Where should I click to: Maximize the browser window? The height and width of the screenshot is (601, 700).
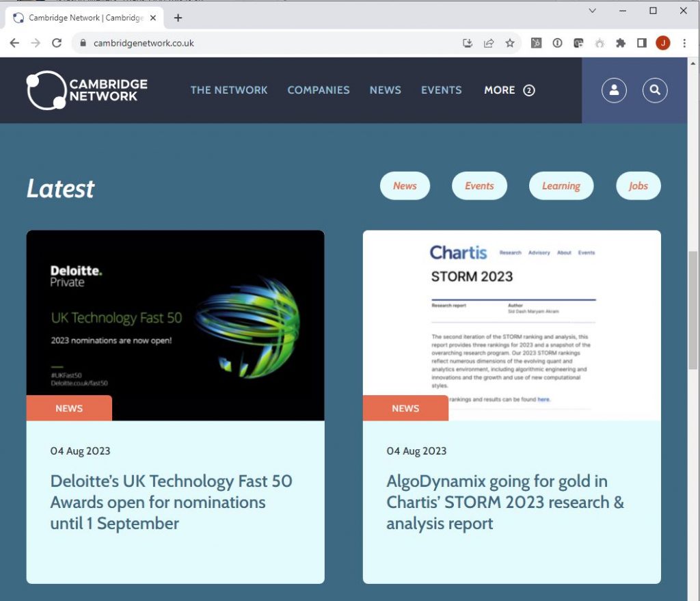click(x=653, y=10)
